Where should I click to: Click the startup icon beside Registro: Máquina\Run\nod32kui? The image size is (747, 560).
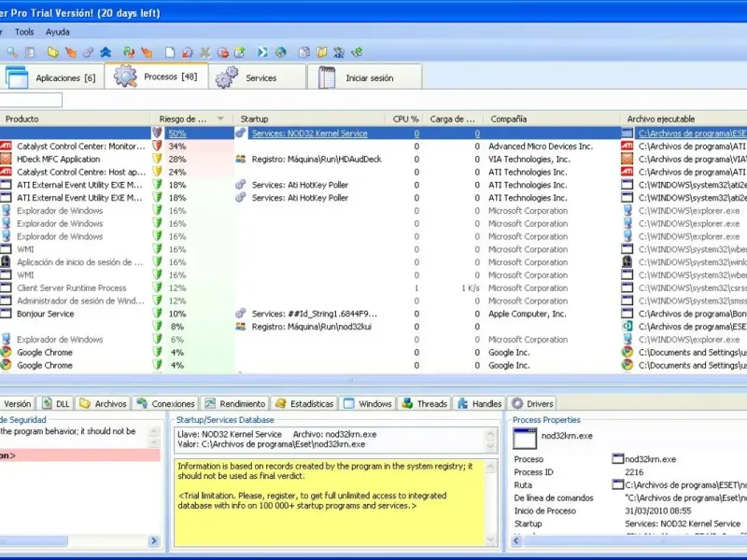241,326
